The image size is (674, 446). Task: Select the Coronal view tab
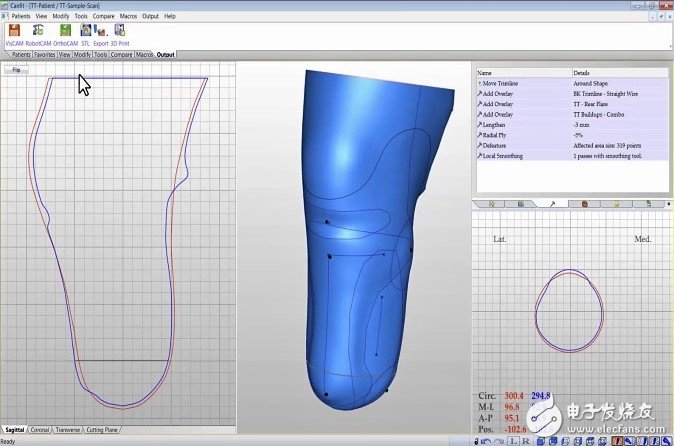[x=40, y=430]
